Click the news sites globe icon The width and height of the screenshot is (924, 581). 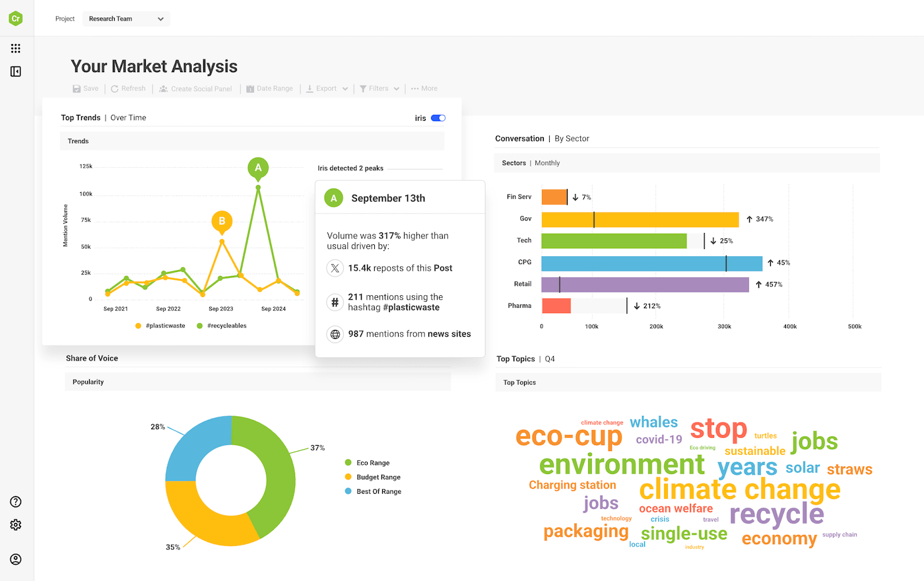335,334
